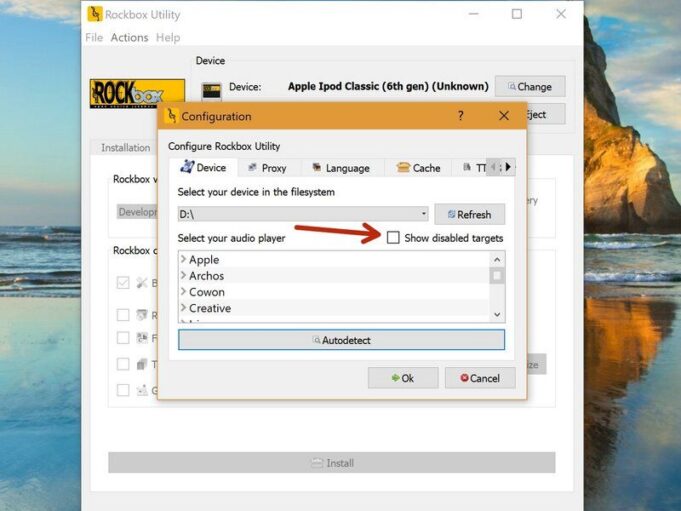Viewport: 681px width, 511px height.
Task: Click the Rockbox Utility title bar icon
Action: point(95,14)
